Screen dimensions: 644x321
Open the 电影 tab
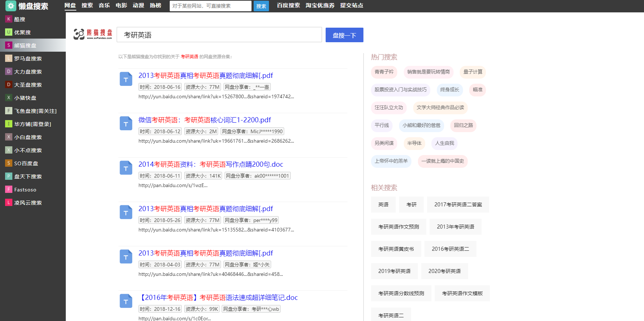[121, 5]
